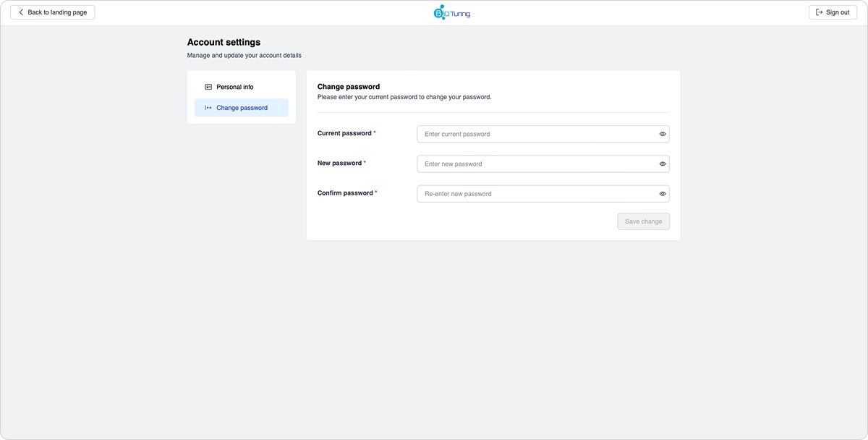Click the BioTuning logo in header

coord(451,12)
